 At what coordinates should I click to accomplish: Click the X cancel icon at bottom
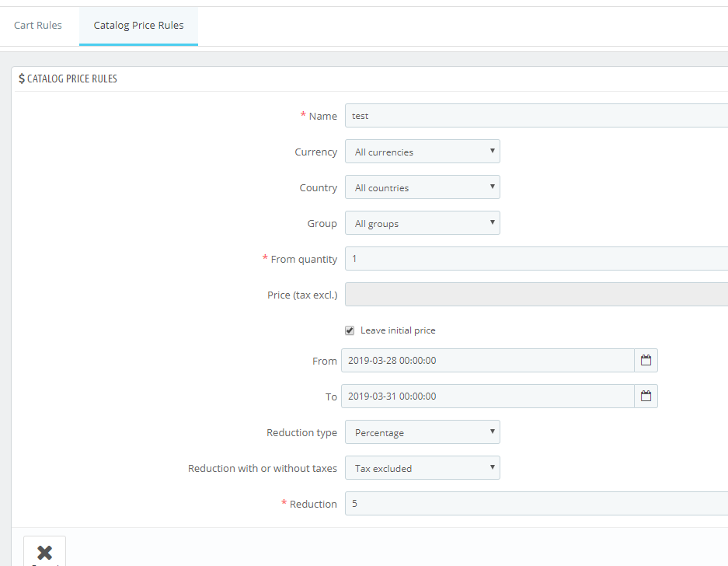[44, 553]
